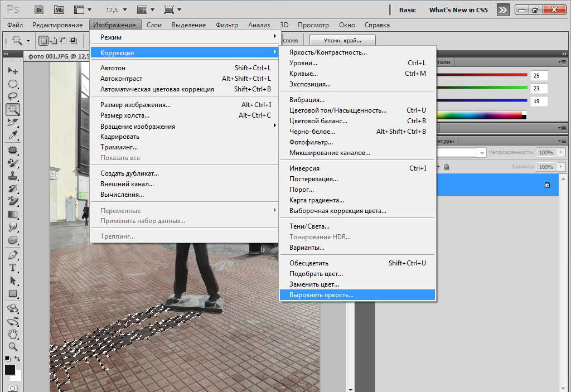571x392 pixels.
Task: Open the Фильтр menu
Action: 226,25
